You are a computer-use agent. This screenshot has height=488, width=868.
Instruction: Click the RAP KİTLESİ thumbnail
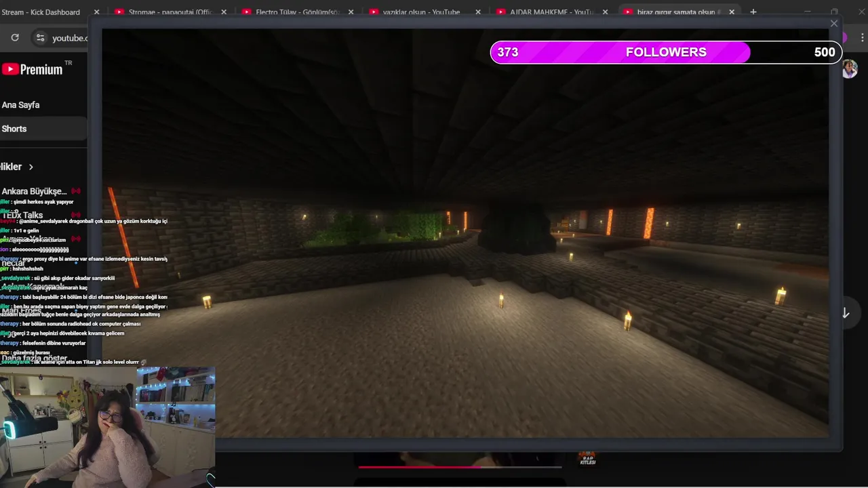(x=587, y=458)
